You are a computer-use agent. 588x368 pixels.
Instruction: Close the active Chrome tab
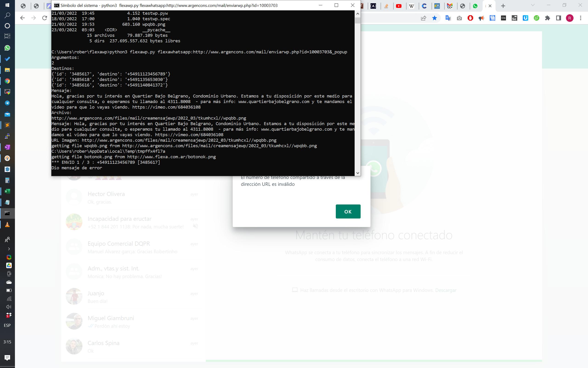point(490,6)
